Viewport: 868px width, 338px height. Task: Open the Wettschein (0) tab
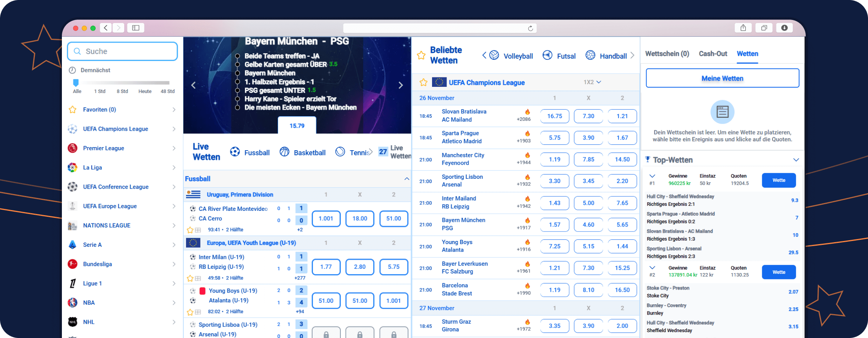[667, 54]
